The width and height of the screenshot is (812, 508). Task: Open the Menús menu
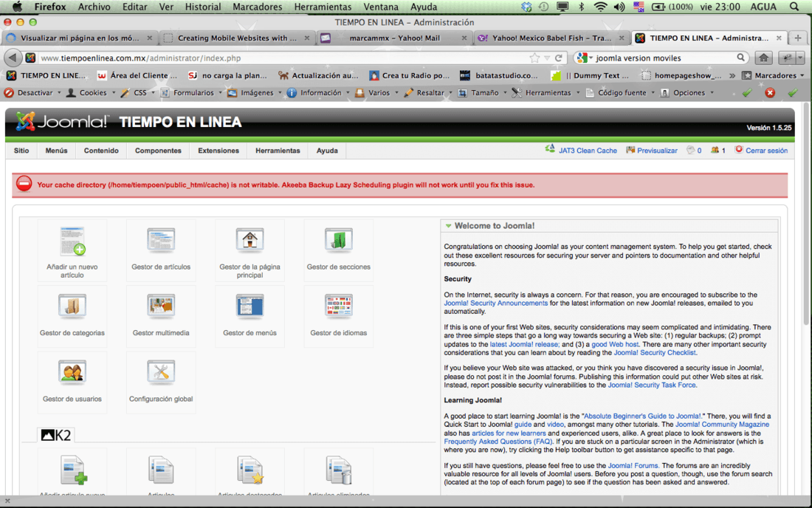[x=56, y=151]
